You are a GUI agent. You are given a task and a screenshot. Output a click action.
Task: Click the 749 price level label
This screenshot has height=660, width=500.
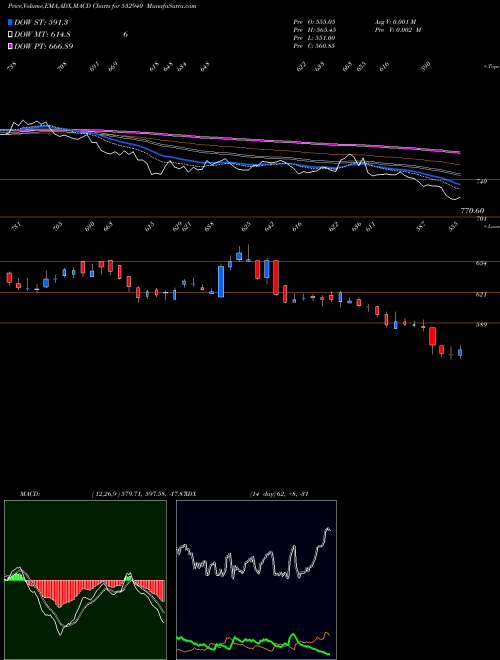482,181
